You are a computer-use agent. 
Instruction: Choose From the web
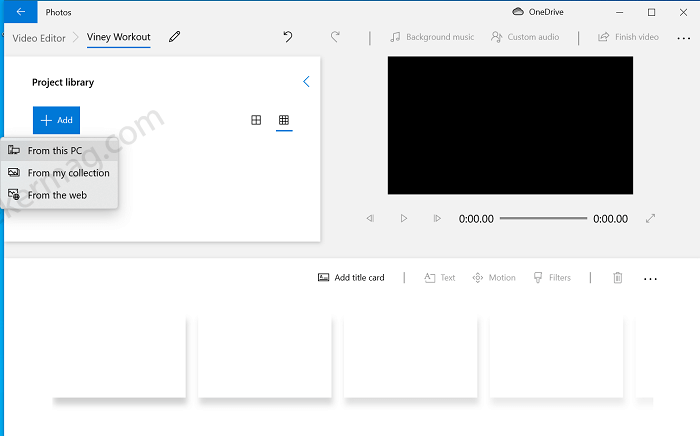click(59, 195)
